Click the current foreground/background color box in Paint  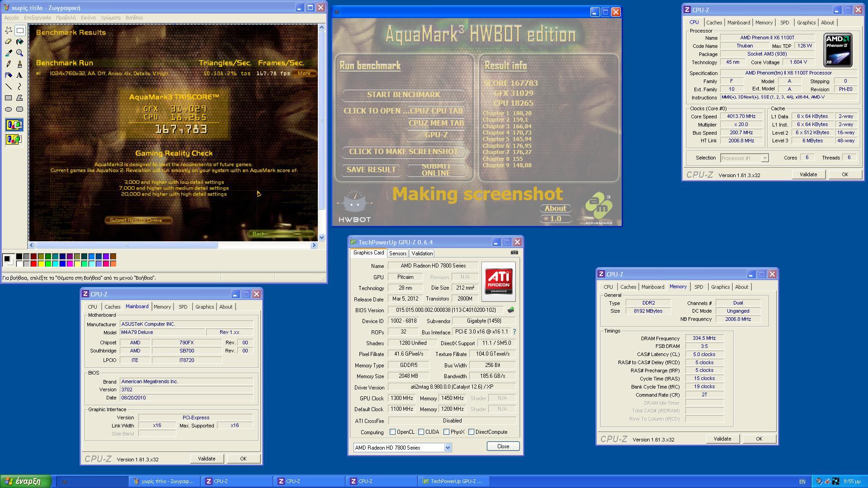[8, 260]
